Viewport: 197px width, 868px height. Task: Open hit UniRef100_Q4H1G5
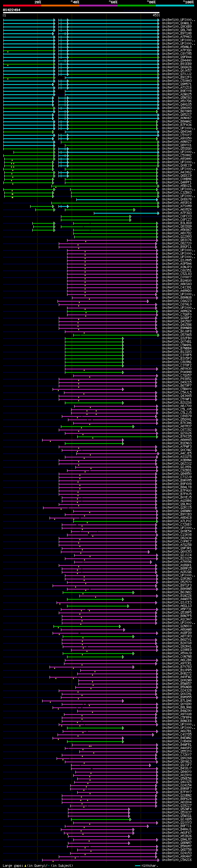coord(177,104)
